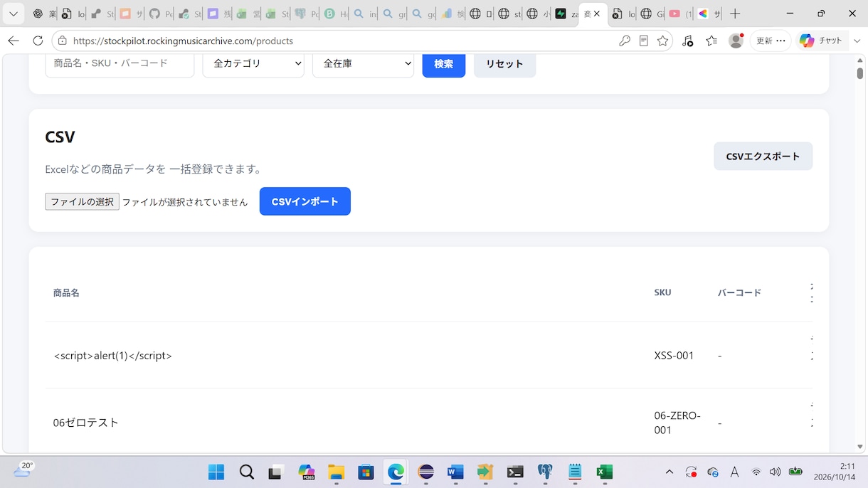The width and height of the screenshot is (868, 488).
Task: Open Wi-Fi network tray icon
Action: coord(756,472)
